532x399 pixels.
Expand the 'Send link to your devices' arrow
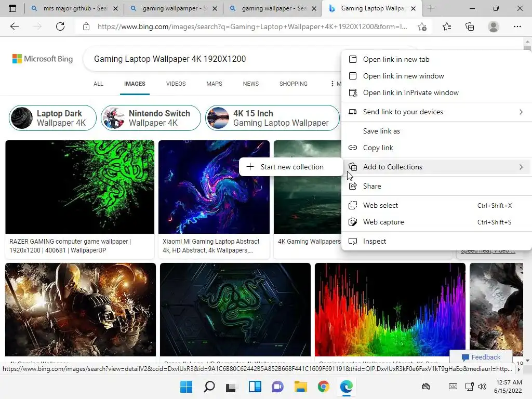pos(521,112)
